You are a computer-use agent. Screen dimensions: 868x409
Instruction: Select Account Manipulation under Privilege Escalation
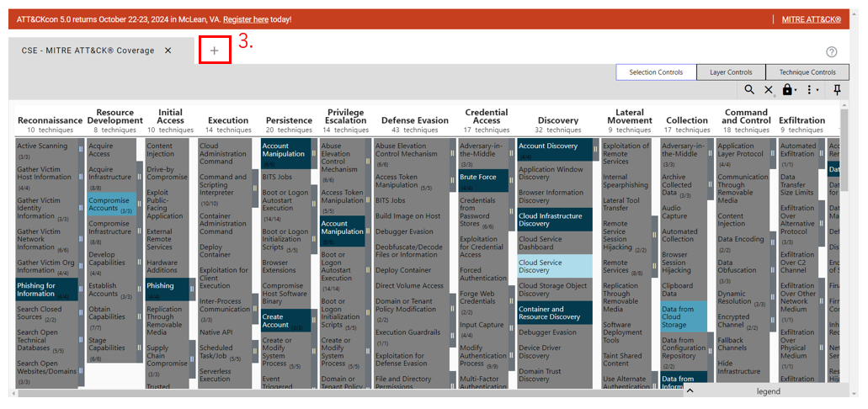tap(343, 231)
